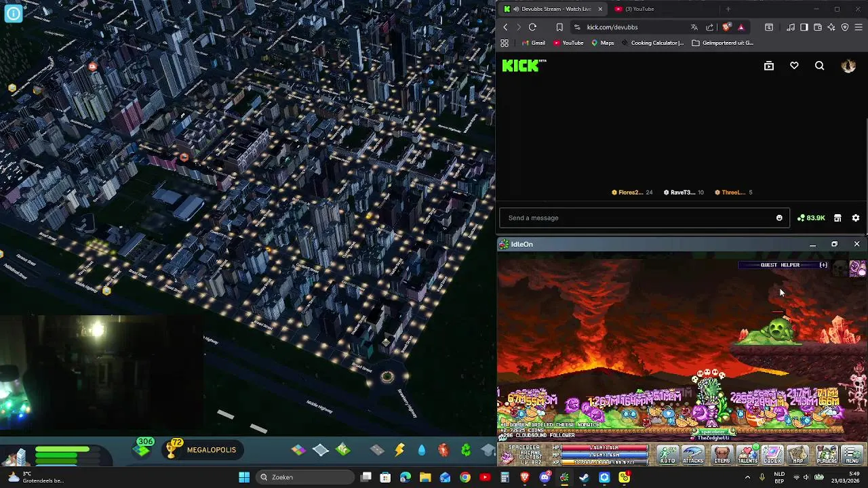This screenshot has width=868, height=488.
Task: Open the Maps bookmark
Action: coord(602,43)
